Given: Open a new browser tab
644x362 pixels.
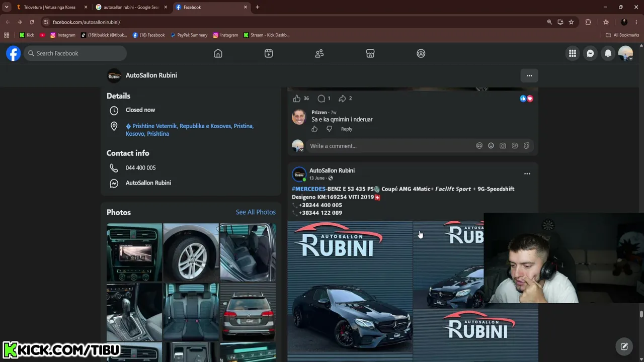Looking at the screenshot, I should pyautogui.click(x=258, y=7).
